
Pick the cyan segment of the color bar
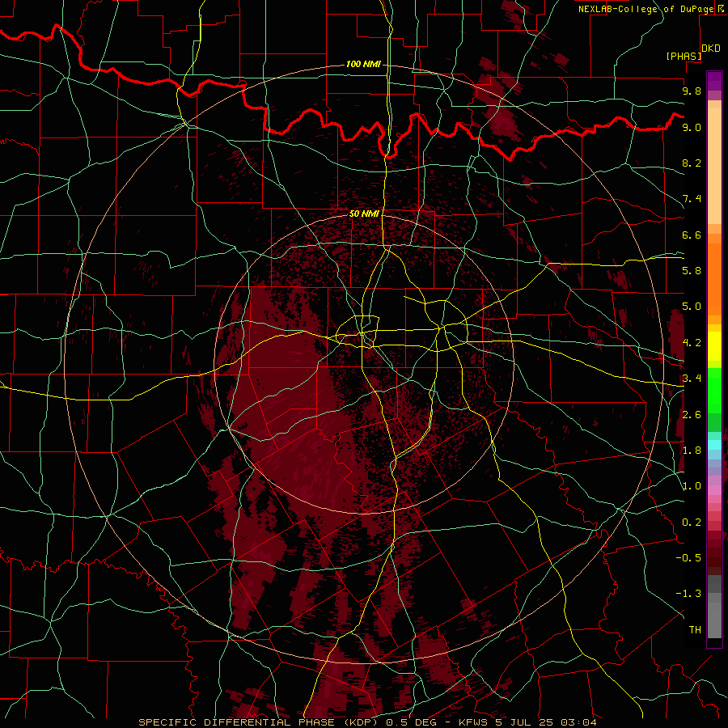pyautogui.click(x=714, y=444)
